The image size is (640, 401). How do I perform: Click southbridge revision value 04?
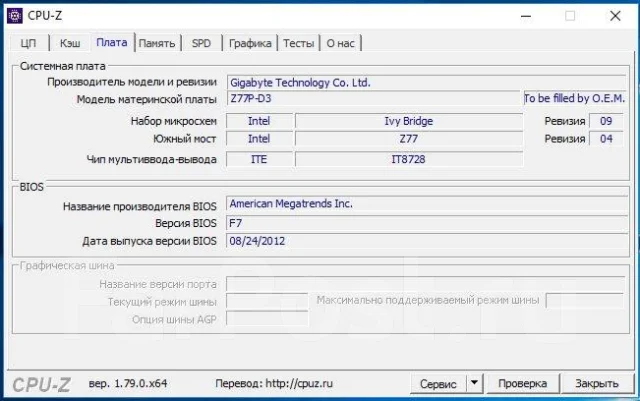tap(606, 139)
